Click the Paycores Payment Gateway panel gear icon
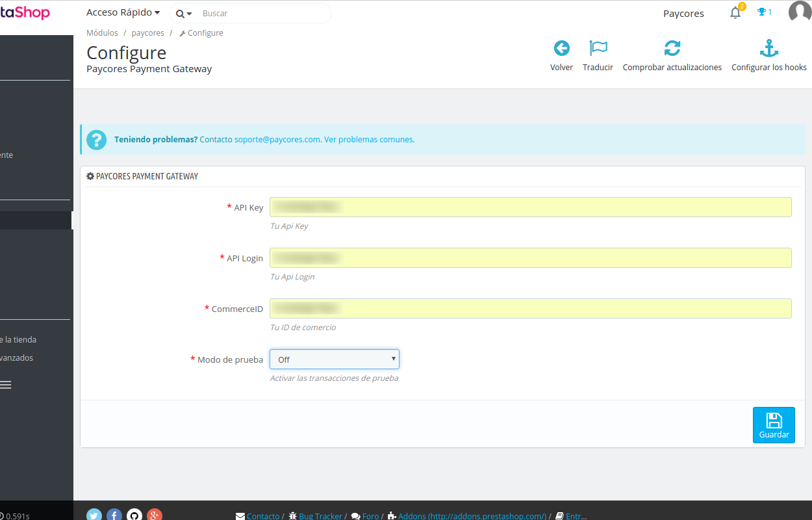This screenshot has height=520, width=812. pos(90,176)
